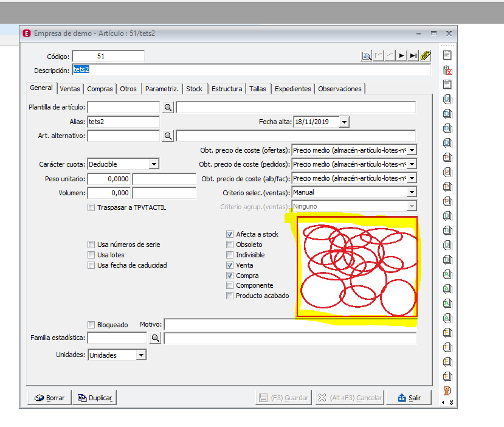The image size is (504, 427).
Task: Switch to the Ventas tab
Action: tap(70, 89)
